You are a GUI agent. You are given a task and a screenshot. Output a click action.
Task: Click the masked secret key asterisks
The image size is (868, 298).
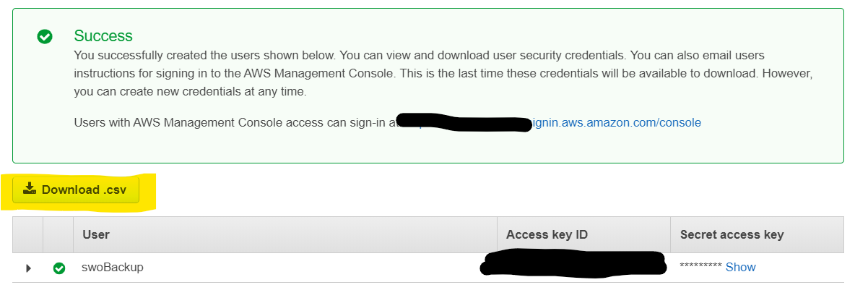[700, 268]
